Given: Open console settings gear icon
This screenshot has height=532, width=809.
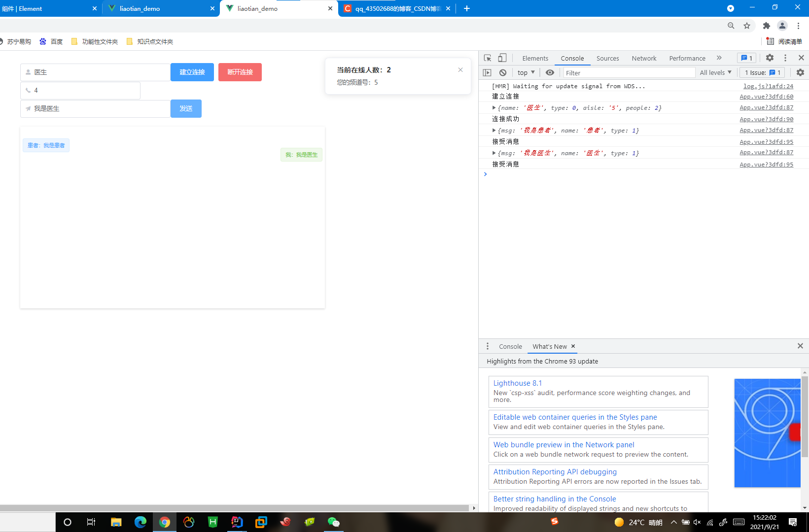Looking at the screenshot, I should pyautogui.click(x=800, y=72).
